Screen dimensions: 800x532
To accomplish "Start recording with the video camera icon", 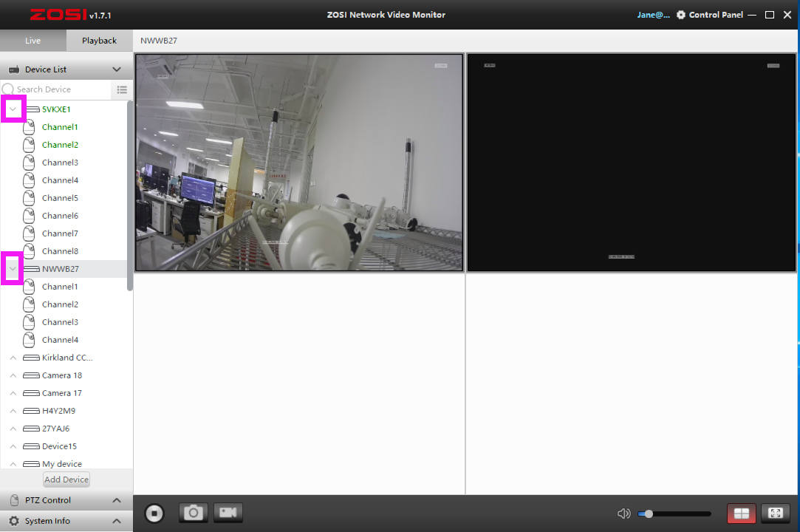I will 228,513.
